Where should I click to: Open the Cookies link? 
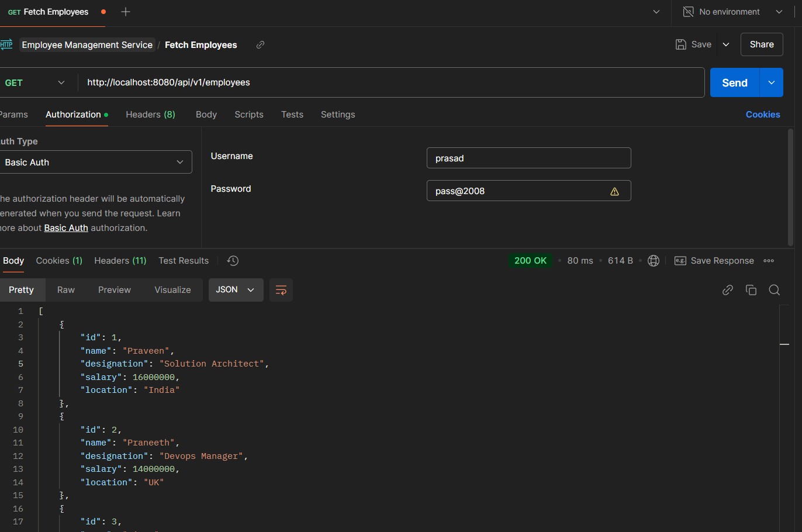coord(763,115)
